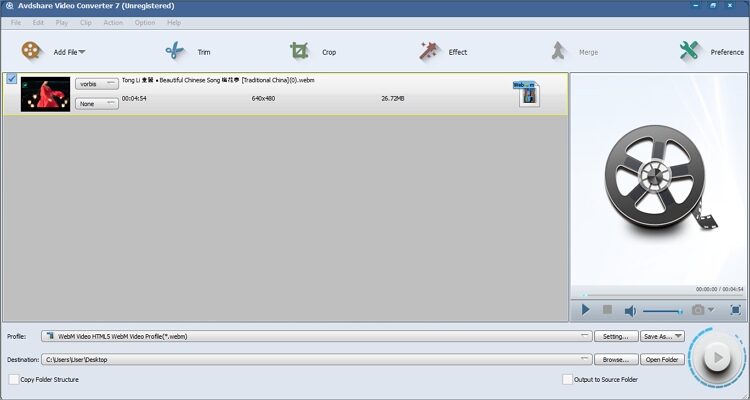Image resolution: width=750 pixels, height=400 pixels.
Task: Click the Browse... button
Action: (616, 359)
